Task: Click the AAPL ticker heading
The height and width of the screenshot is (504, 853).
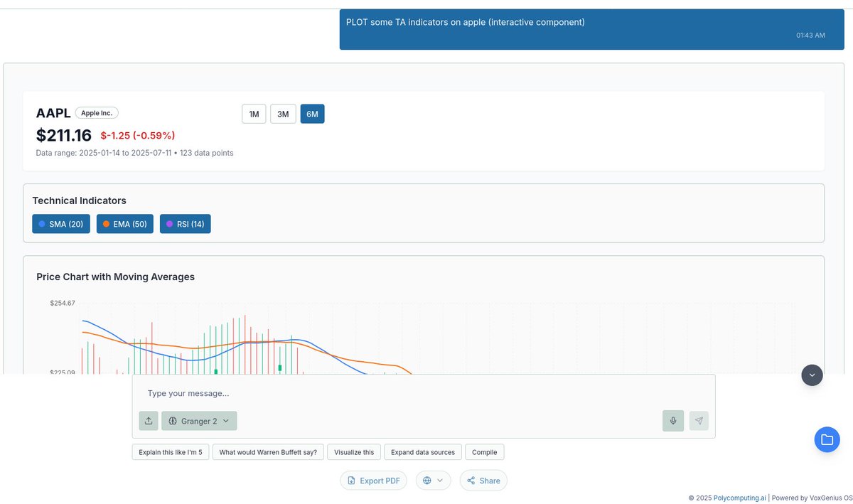Action: [x=53, y=113]
